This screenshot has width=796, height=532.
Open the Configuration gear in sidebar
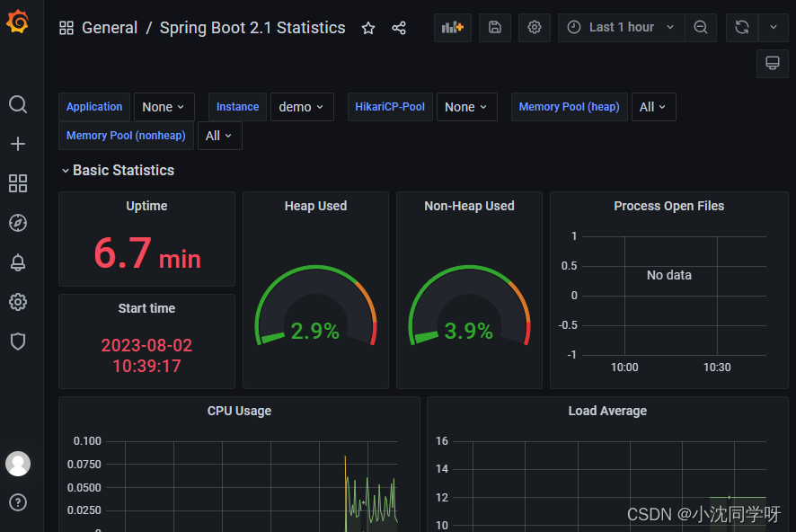(18, 302)
